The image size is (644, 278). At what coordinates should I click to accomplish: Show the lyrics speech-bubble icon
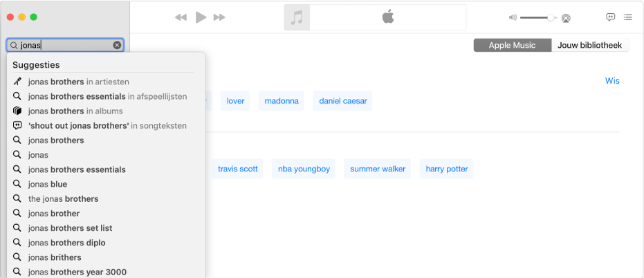[x=610, y=17]
